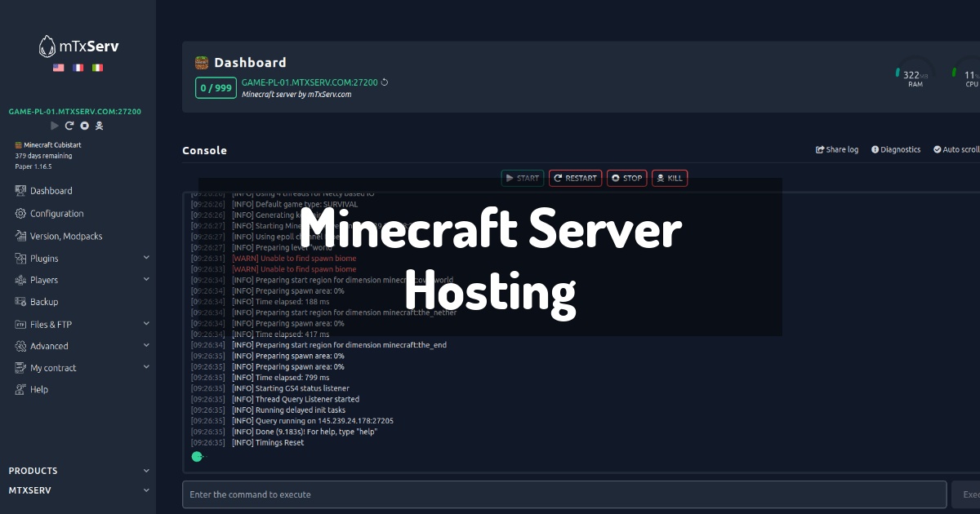Click the sidebar skull kill icon
This screenshot has width=980, height=514.
100,126
